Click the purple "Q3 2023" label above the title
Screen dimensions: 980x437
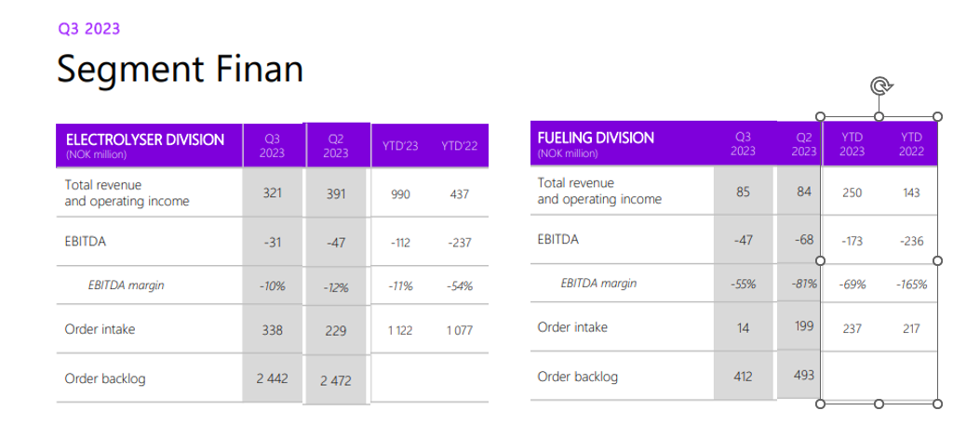[x=89, y=29]
